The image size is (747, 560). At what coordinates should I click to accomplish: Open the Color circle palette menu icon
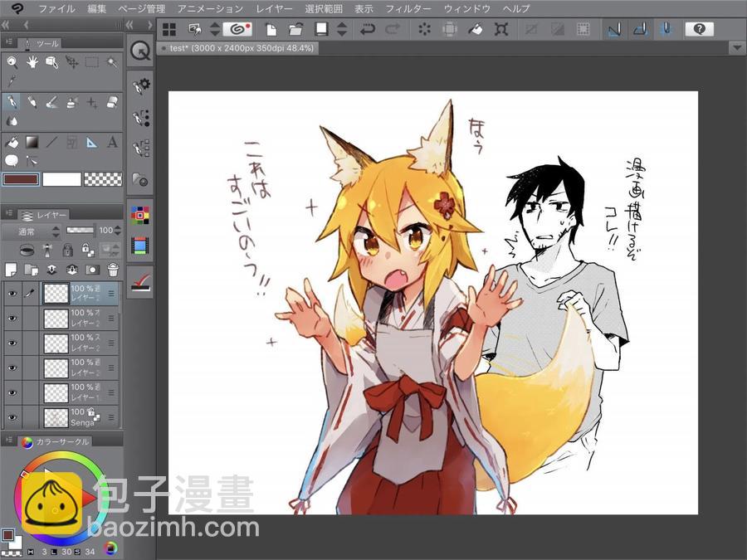coord(9,441)
